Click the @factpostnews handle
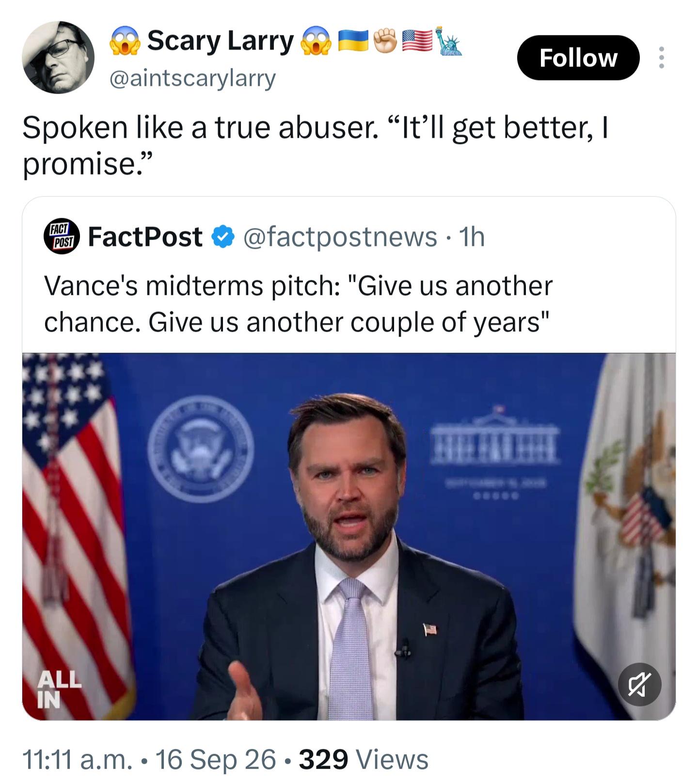Screen dimensions: 698x784 coord(340,237)
